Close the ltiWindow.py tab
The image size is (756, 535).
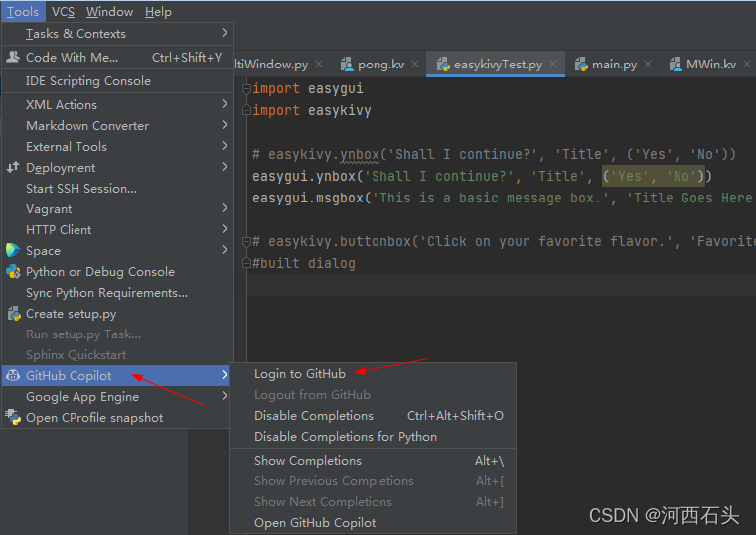click(x=319, y=64)
